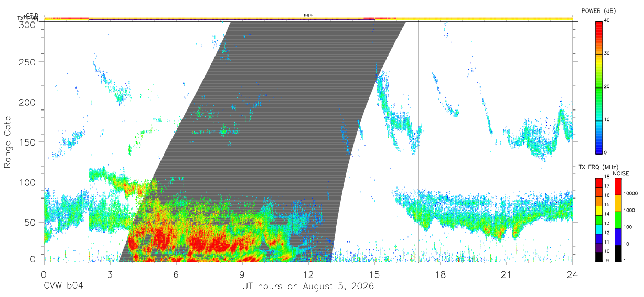Click the CPID label at top left
This screenshot has width=644, height=297.
tap(31, 15)
